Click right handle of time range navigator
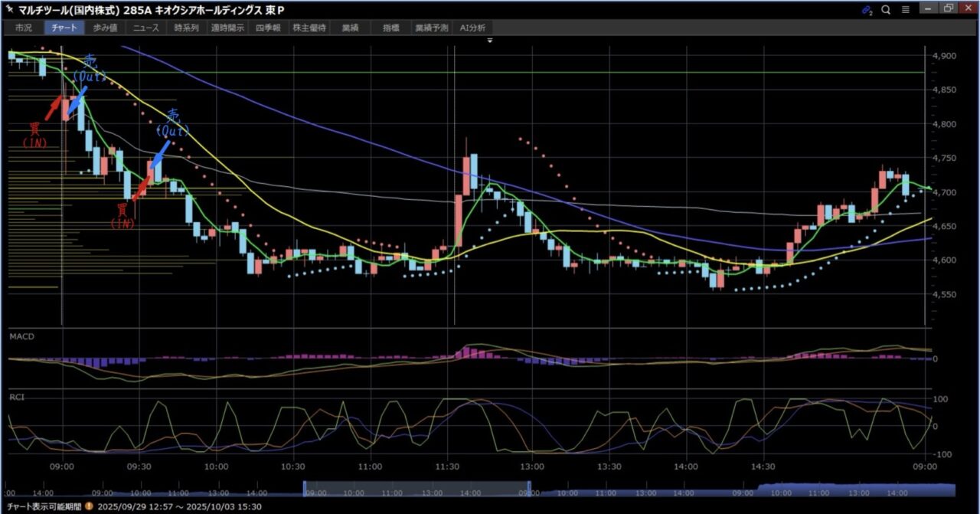Image resolution: width=980 pixels, height=514 pixels. (530, 487)
